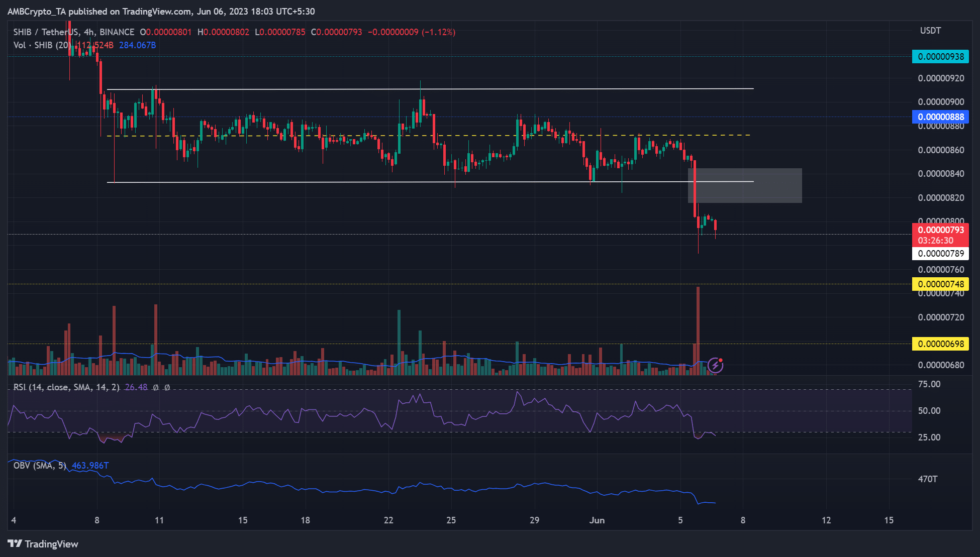
Task: Click the cyan 0.00000938 price label
Action: pyautogui.click(x=940, y=57)
